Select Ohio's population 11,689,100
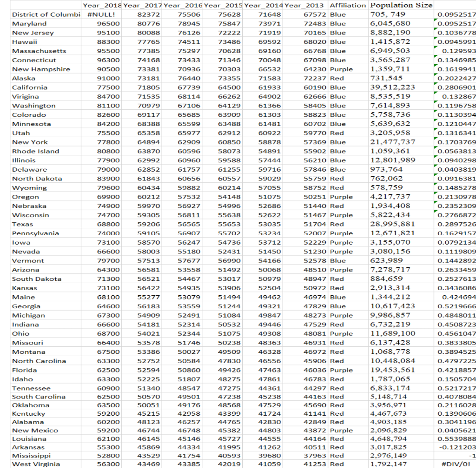This screenshot has width=476, height=471. click(x=401, y=333)
